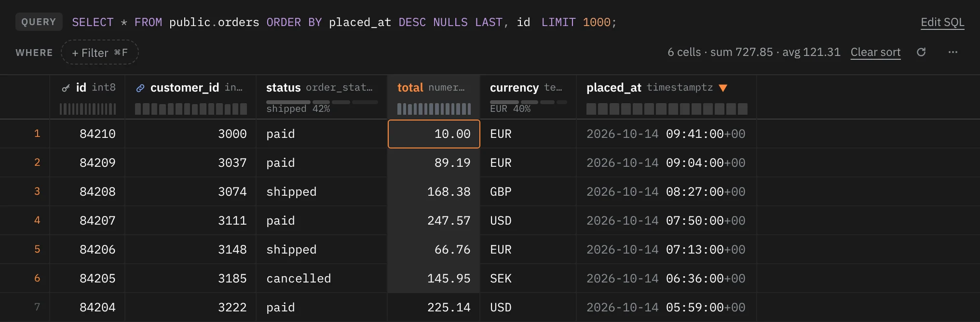Click the SQL query text
980x322 pixels.
(344, 22)
